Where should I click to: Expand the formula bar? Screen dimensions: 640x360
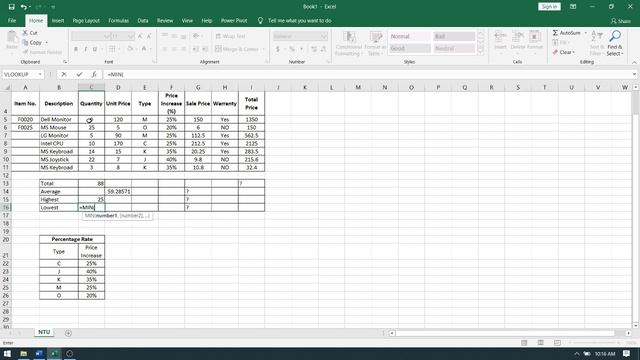634,74
